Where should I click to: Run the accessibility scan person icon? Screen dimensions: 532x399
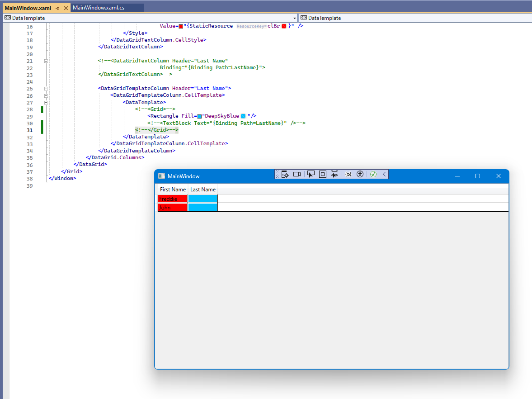(360, 174)
